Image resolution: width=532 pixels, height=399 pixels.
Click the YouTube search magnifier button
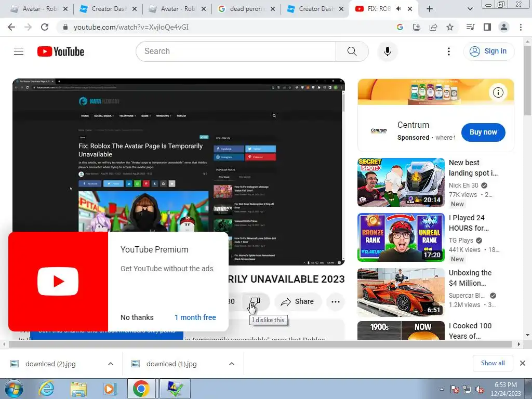[x=352, y=51]
